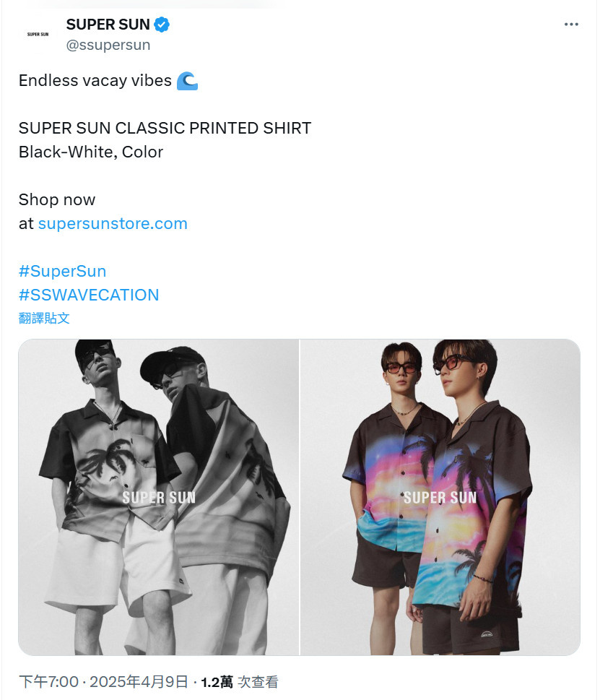Image resolution: width=600 pixels, height=700 pixels.
Task: Click the 'SUPER SUN CLASSIC PRINTED SHIRT' text
Action: click(x=165, y=128)
